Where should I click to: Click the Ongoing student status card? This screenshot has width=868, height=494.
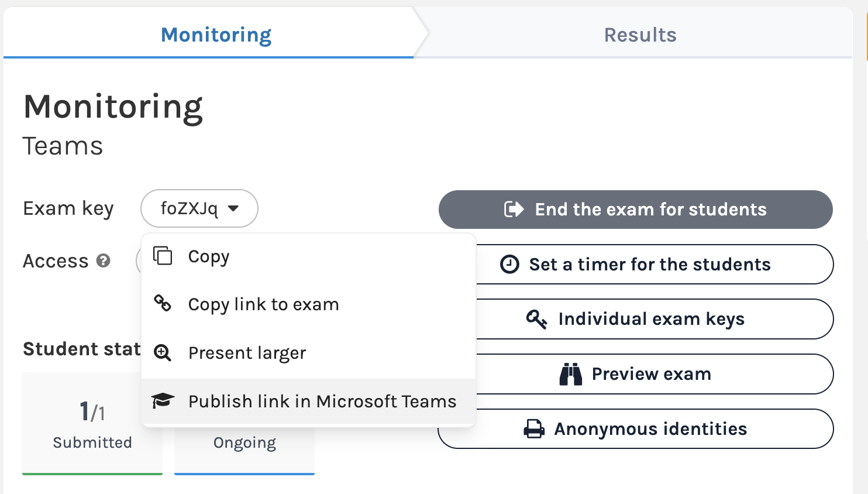tap(244, 442)
